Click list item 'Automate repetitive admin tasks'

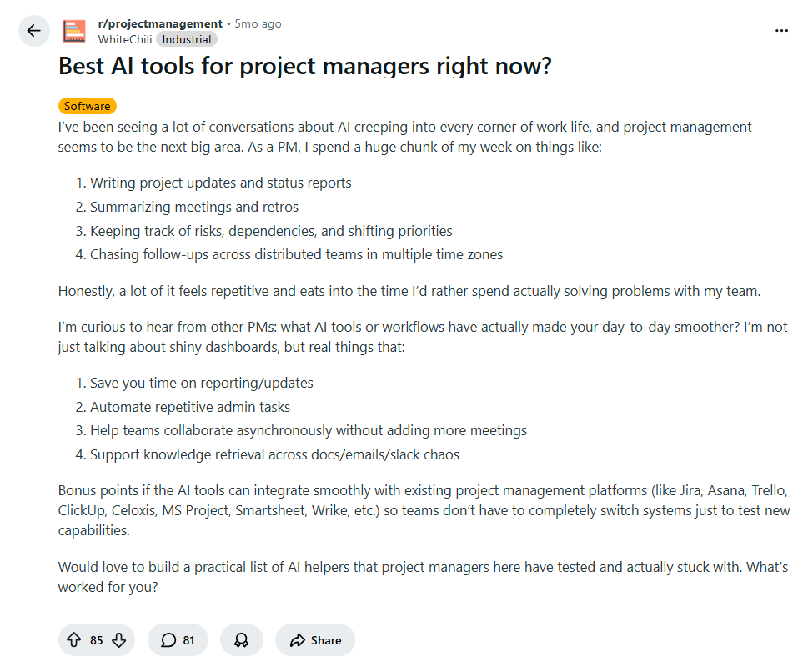(190, 407)
